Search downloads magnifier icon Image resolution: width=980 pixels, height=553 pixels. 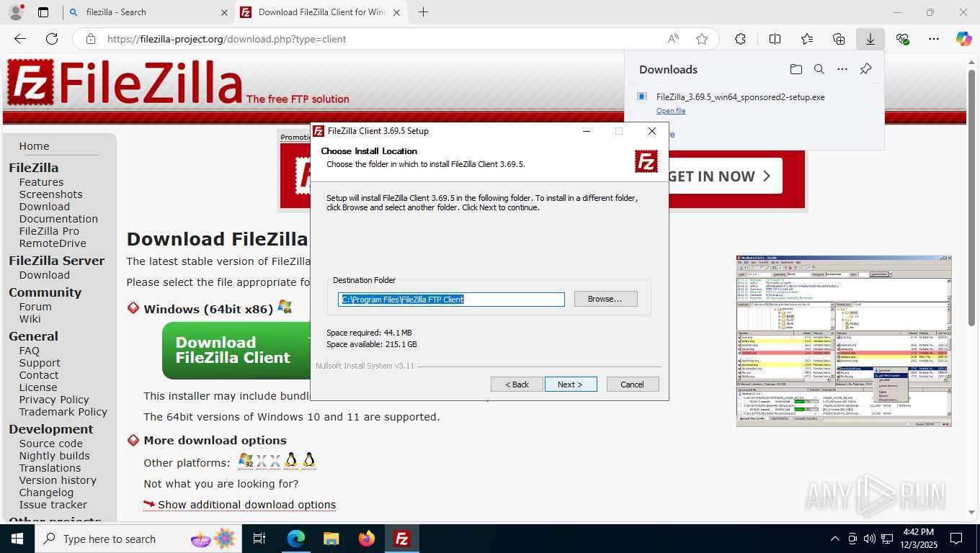click(x=819, y=69)
